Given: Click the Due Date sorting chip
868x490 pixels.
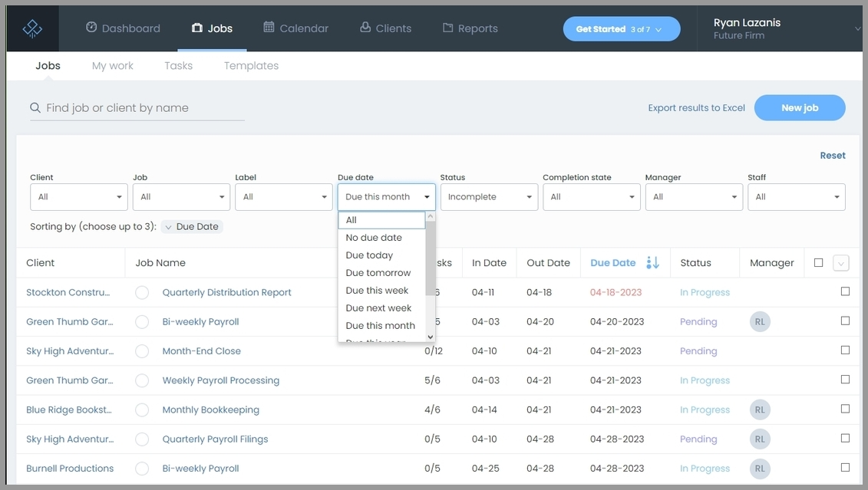Looking at the screenshot, I should pos(192,227).
